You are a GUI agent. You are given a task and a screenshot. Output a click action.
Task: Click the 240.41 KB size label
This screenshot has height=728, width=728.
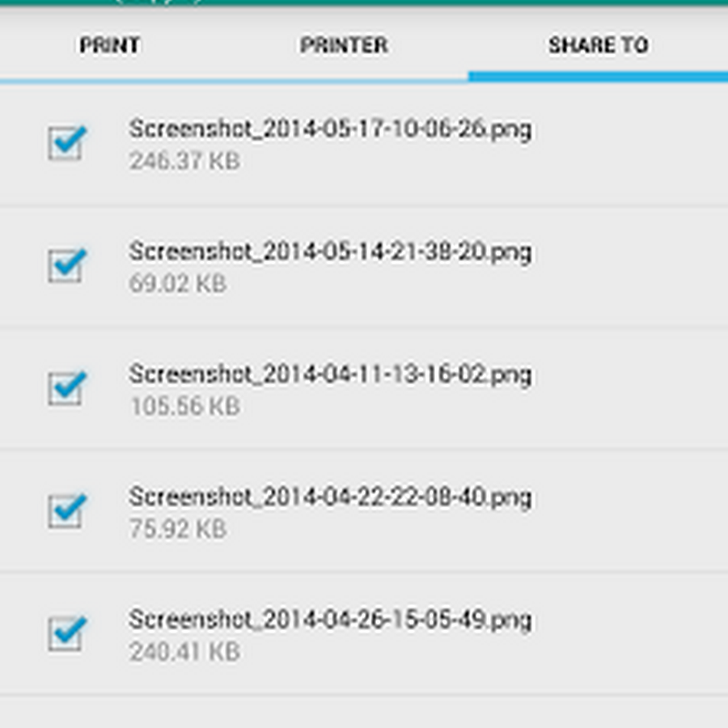coord(184,651)
